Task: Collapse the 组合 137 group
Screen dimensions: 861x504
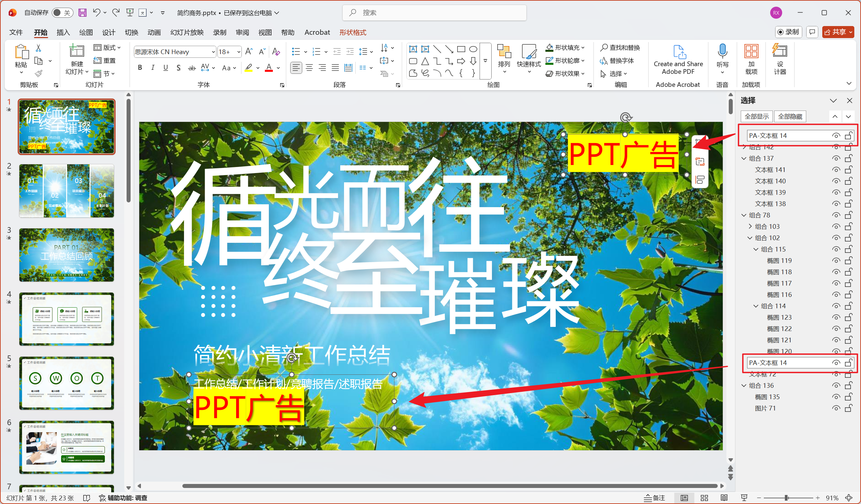Action: point(744,158)
